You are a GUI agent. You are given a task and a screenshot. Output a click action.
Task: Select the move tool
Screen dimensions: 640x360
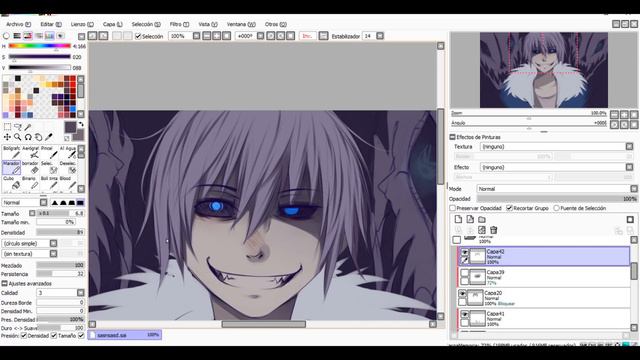pos(7,137)
